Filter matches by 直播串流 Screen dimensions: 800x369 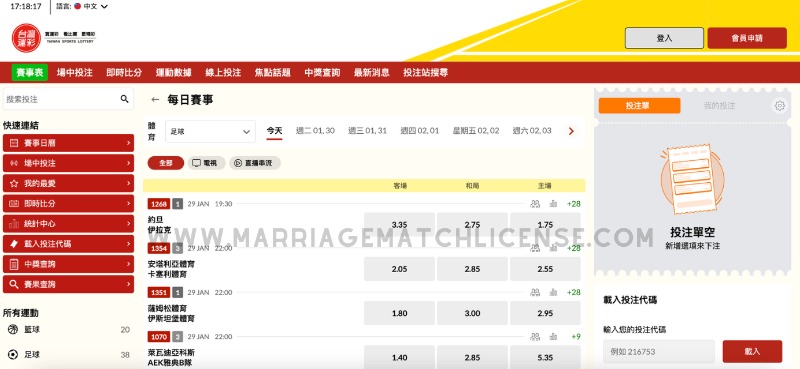[x=255, y=163]
